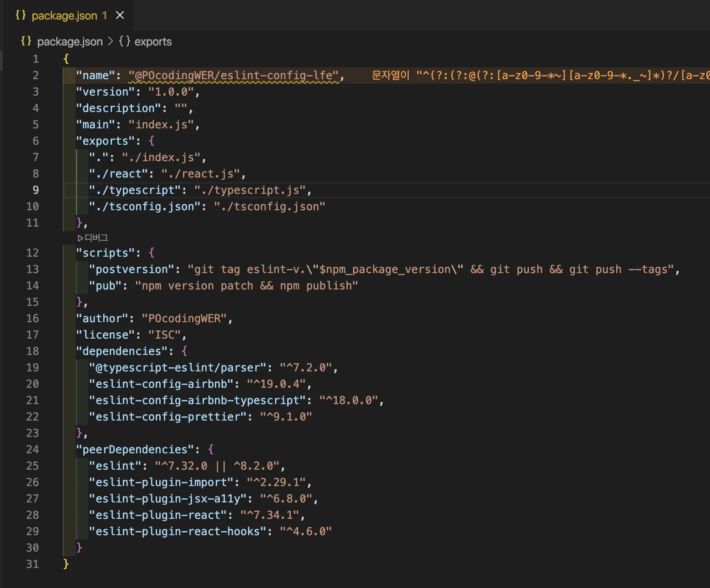710x588 pixels.
Task: Click the "npm version patch && npm publish" value
Action: point(247,285)
